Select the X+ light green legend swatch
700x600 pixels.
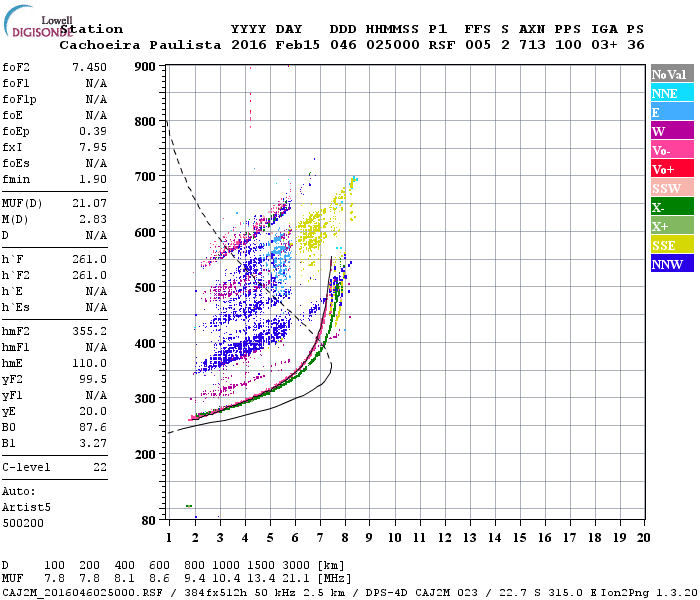point(672,226)
